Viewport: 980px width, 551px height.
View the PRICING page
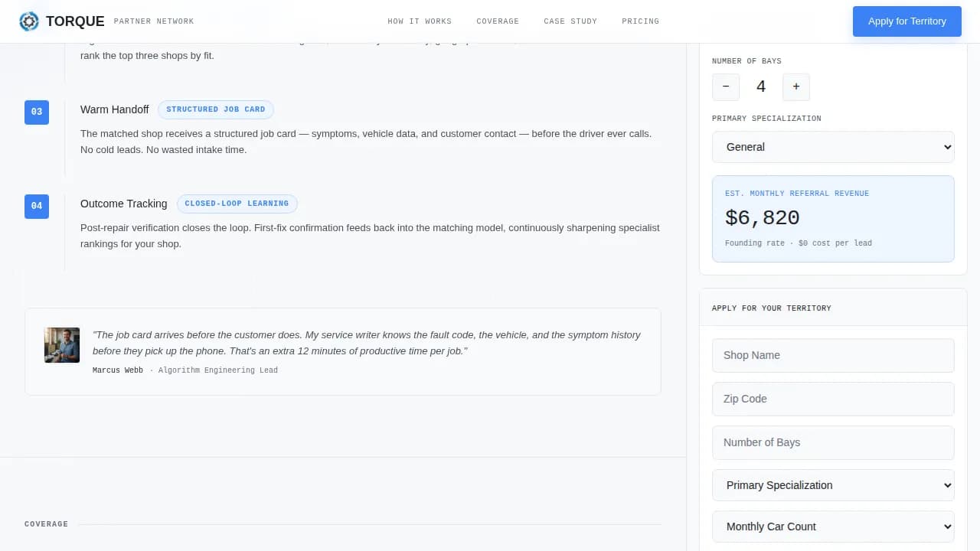point(640,21)
